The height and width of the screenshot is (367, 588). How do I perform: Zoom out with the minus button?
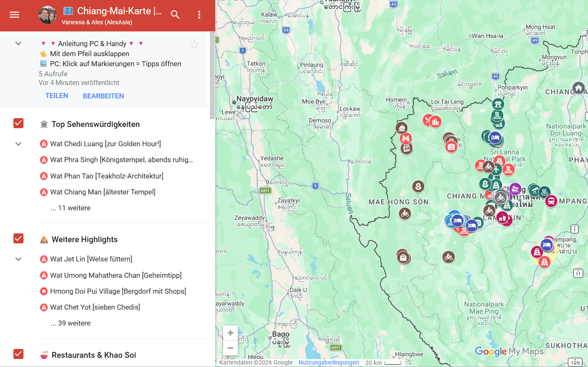click(230, 348)
